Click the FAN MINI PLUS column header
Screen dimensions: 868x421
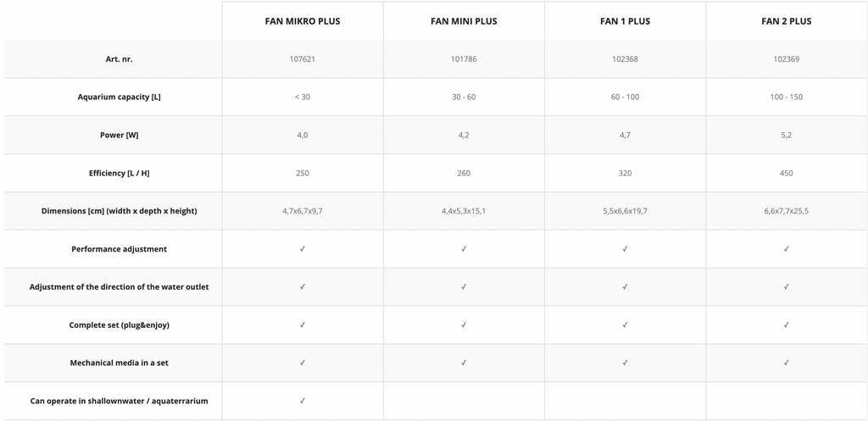[464, 21]
